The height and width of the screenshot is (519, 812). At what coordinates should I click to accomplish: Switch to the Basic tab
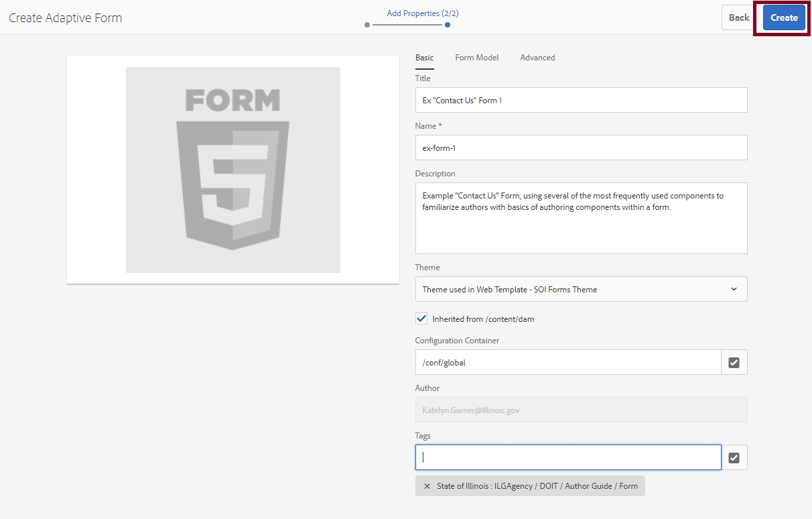pyautogui.click(x=424, y=58)
